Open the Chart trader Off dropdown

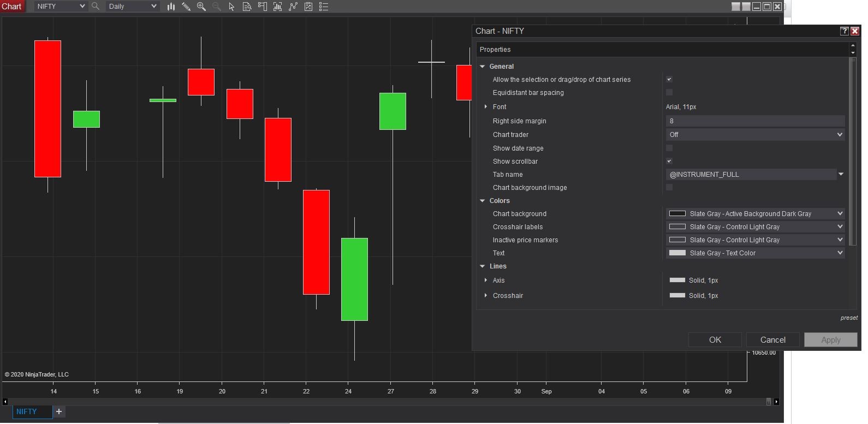756,135
